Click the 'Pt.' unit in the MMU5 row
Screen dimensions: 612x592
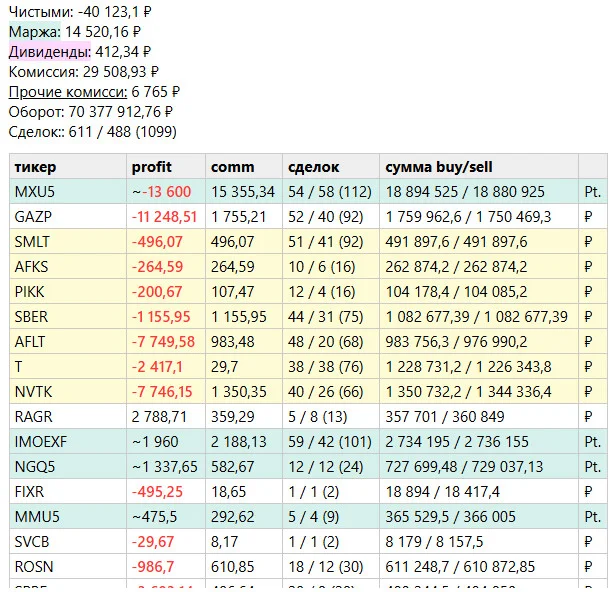pos(592,516)
